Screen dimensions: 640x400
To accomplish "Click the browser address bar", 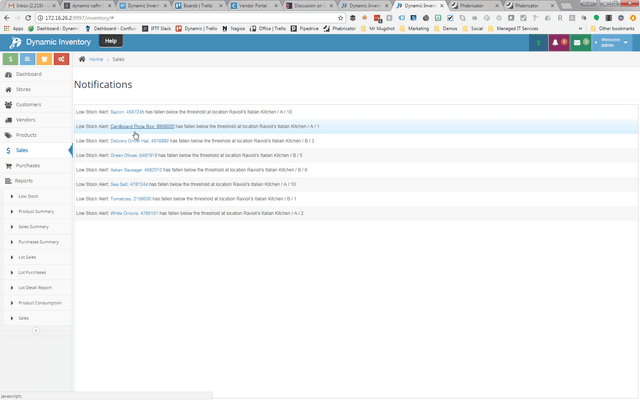I will click(x=190, y=18).
